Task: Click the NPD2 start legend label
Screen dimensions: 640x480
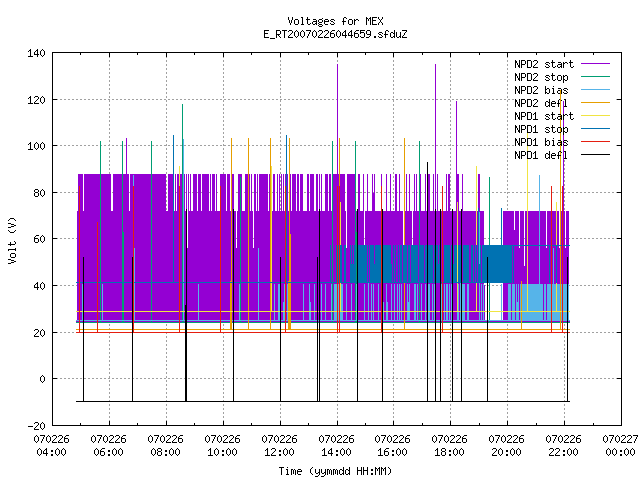Action: pos(544,64)
